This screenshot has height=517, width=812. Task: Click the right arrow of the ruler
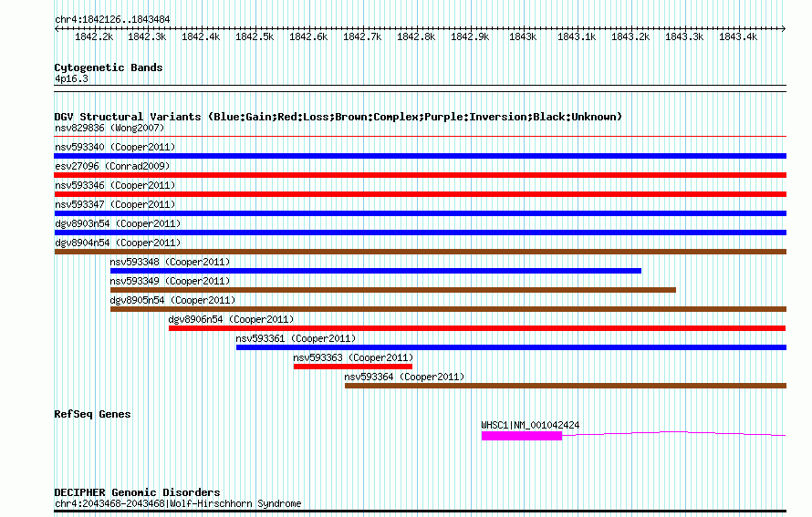coord(784,28)
